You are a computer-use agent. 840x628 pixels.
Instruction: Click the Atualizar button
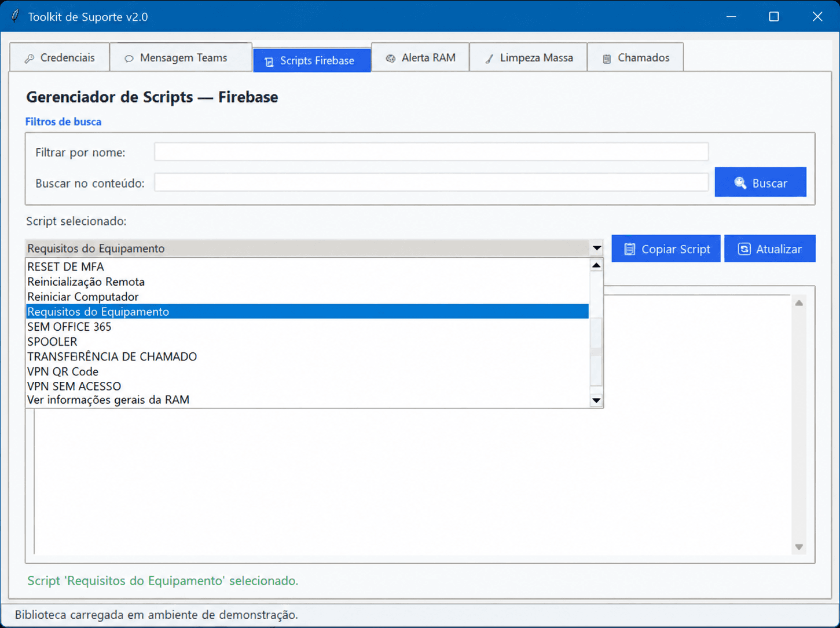click(769, 249)
